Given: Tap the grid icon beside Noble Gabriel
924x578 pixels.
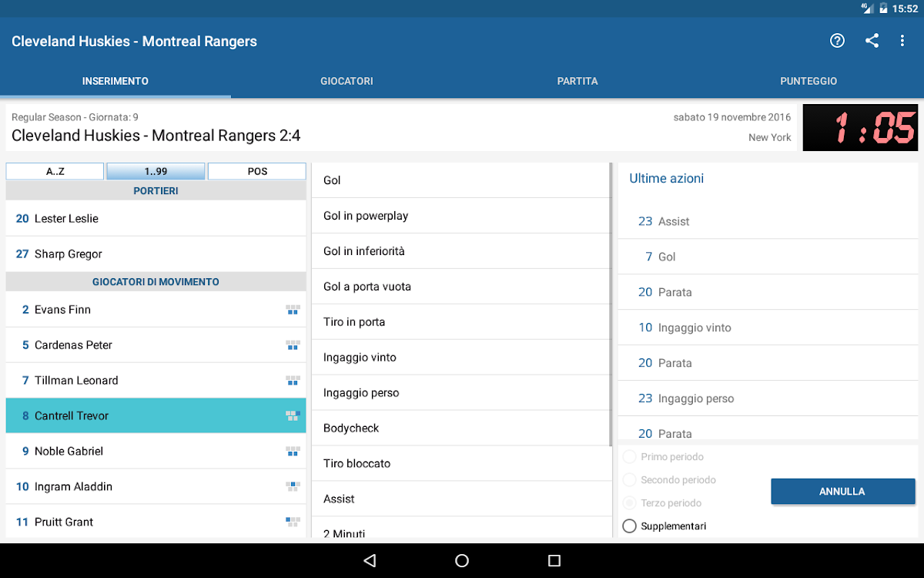Looking at the screenshot, I should [293, 452].
